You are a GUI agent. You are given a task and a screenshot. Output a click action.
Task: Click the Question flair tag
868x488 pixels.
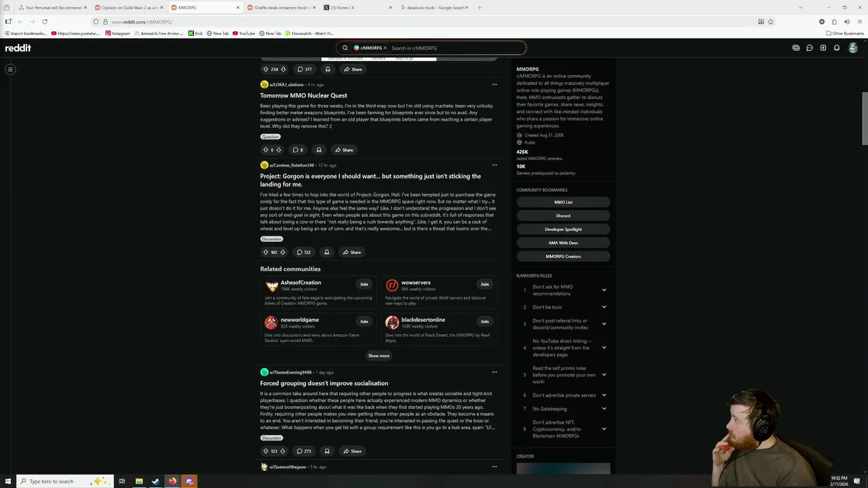pos(271,137)
